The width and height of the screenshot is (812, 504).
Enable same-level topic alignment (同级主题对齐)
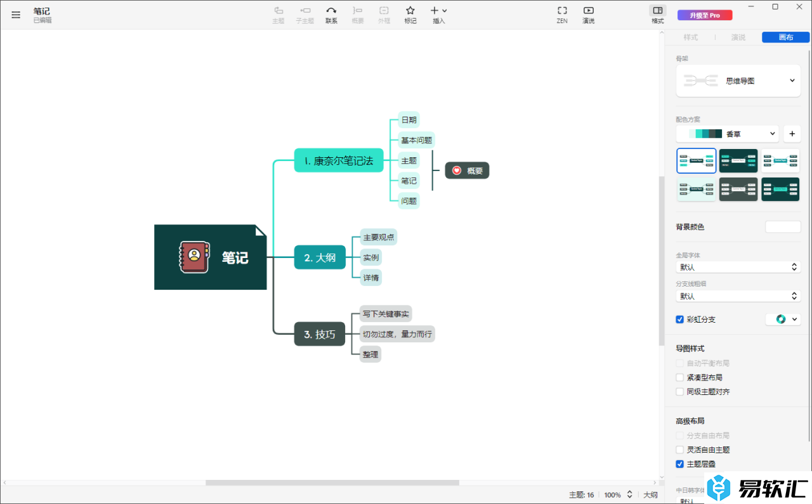pyautogui.click(x=680, y=392)
